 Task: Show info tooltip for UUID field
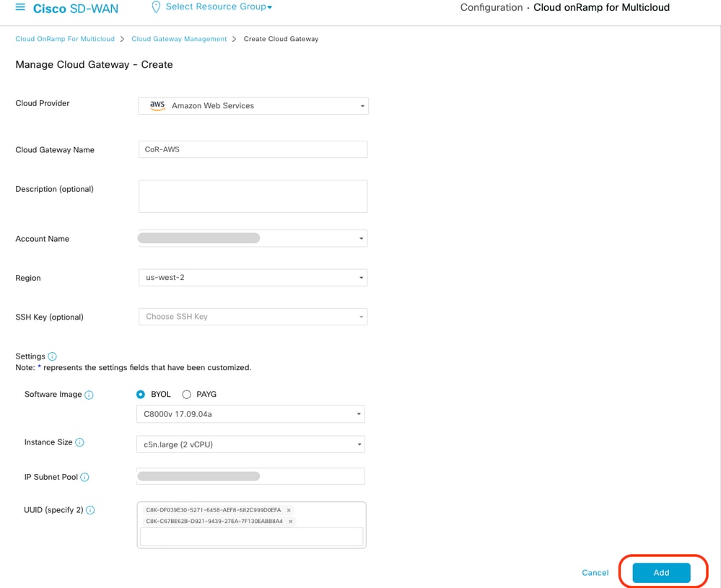pos(91,510)
